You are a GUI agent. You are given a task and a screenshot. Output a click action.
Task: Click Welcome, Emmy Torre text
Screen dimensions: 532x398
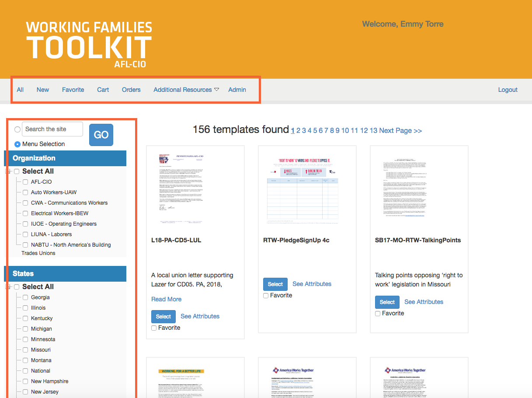click(403, 24)
